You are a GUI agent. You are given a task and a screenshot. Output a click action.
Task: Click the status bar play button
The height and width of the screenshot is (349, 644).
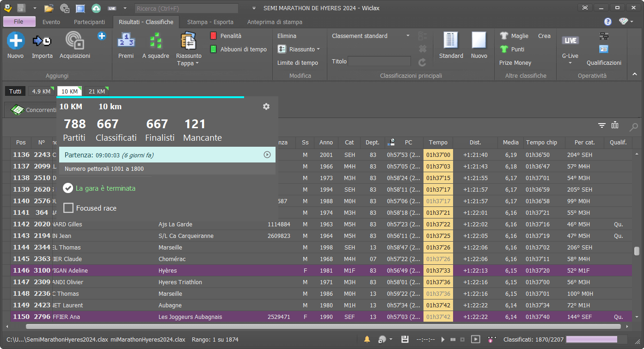(x=443, y=340)
